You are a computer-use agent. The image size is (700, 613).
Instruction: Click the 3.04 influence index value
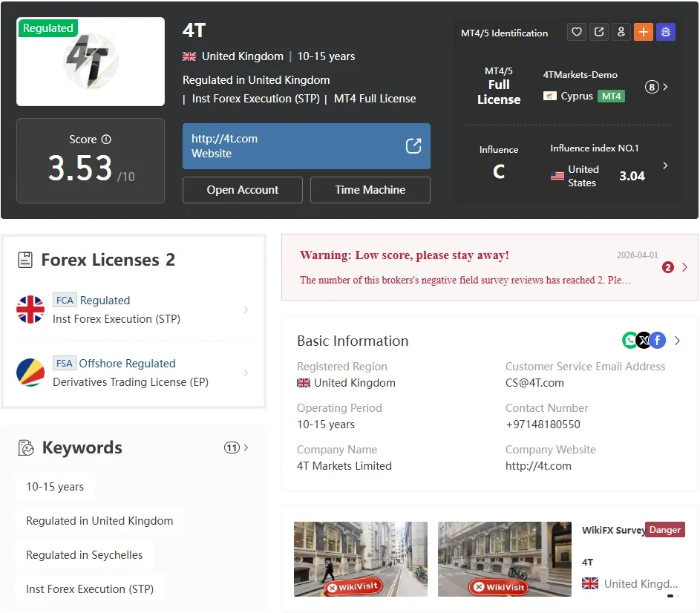tap(632, 176)
